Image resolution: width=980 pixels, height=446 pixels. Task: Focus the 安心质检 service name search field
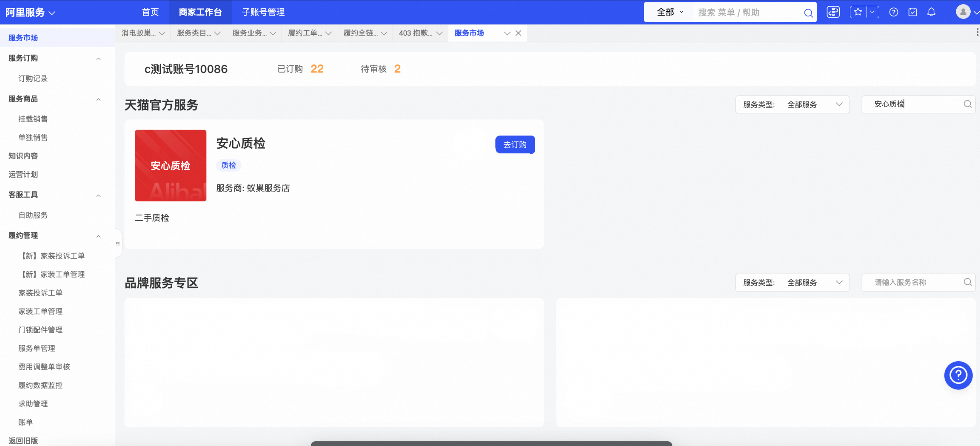918,104
